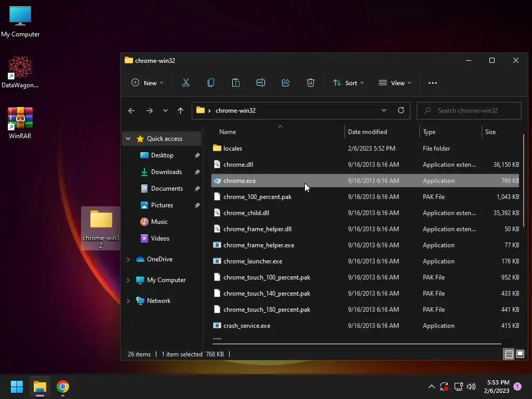Go up one folder level arrow
The height and width of the screenshot is (399, 532).
pos(180,111)
